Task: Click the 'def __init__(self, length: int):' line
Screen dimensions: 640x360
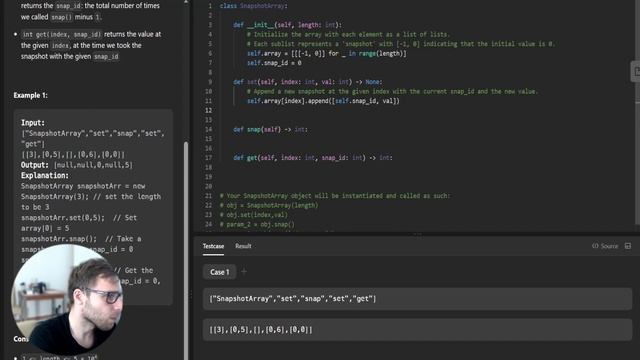Action: click(287, 25)
